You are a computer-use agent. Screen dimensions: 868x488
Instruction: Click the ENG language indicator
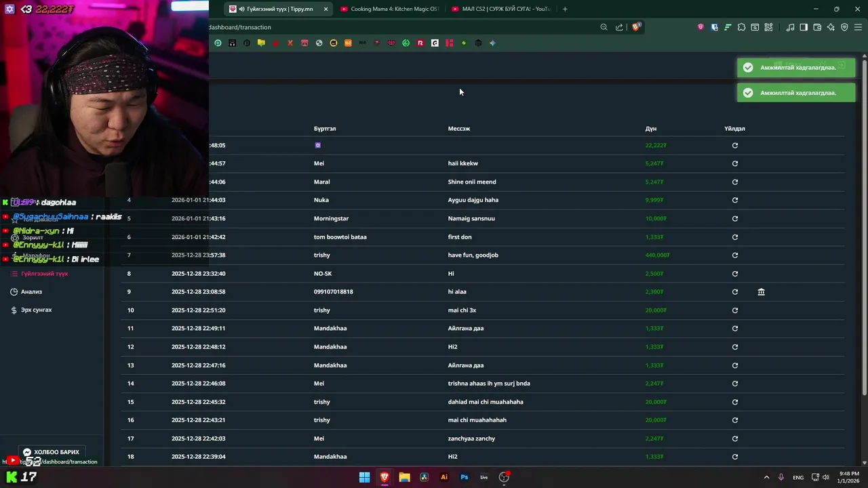(798, 477)
